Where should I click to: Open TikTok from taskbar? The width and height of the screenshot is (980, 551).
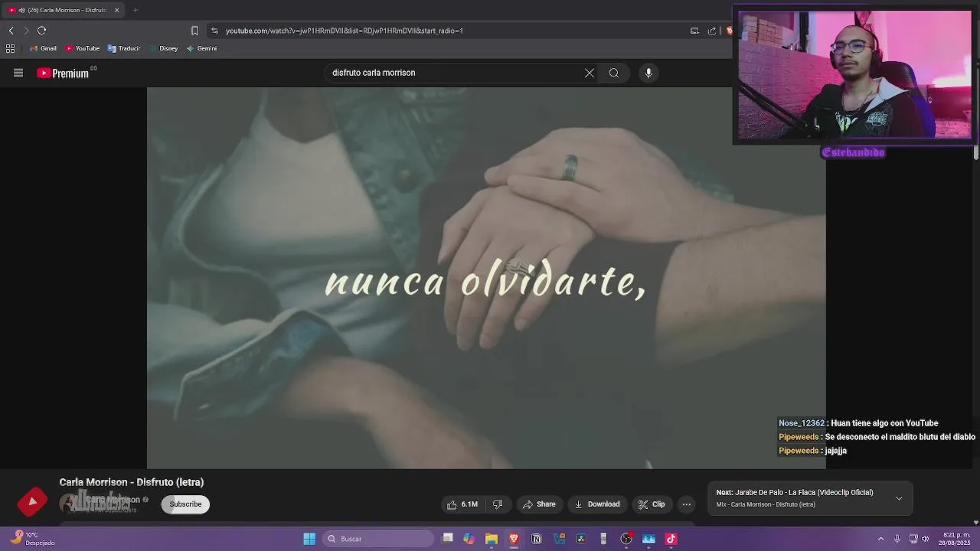671,539
